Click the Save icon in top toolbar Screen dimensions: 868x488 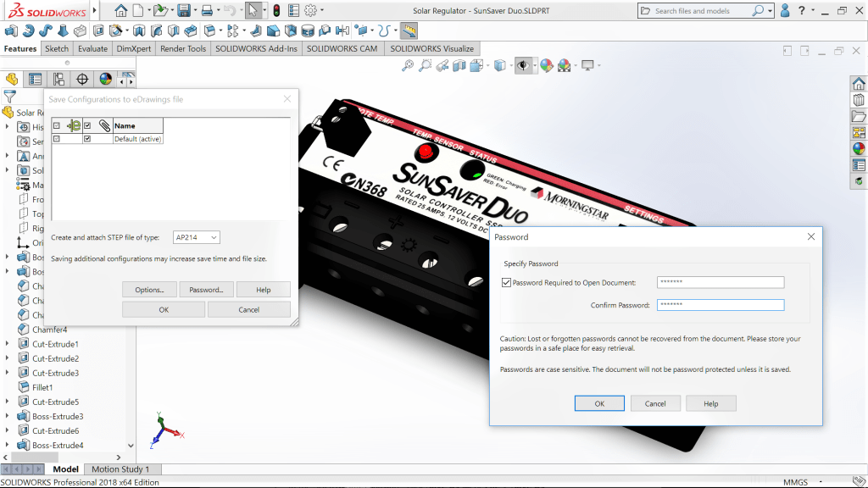tap(184, 11)
